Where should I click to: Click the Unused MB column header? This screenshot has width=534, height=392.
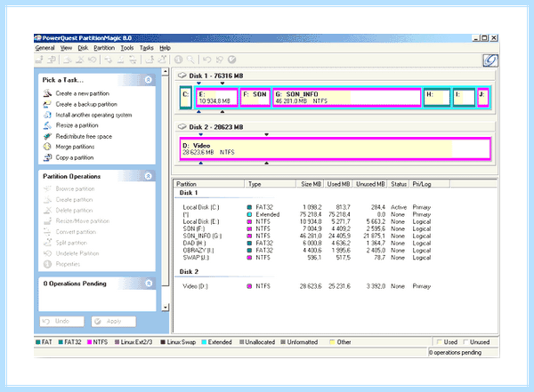pos(369,184)
